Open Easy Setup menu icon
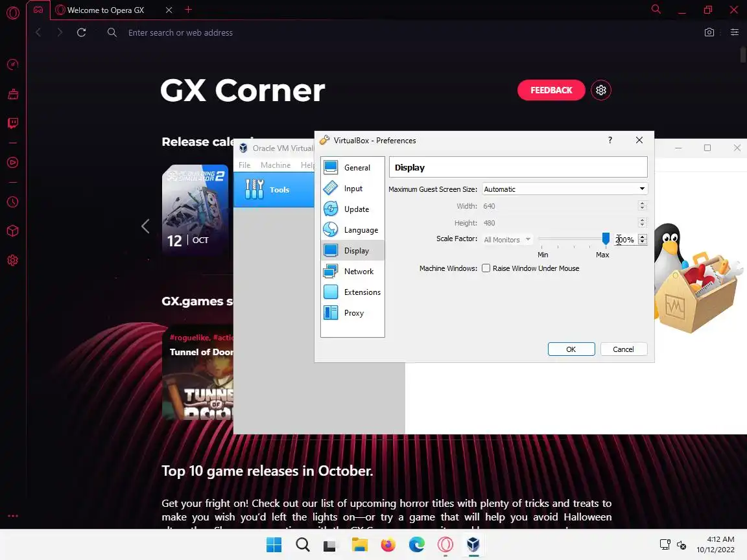 click(x=735, y=32)
